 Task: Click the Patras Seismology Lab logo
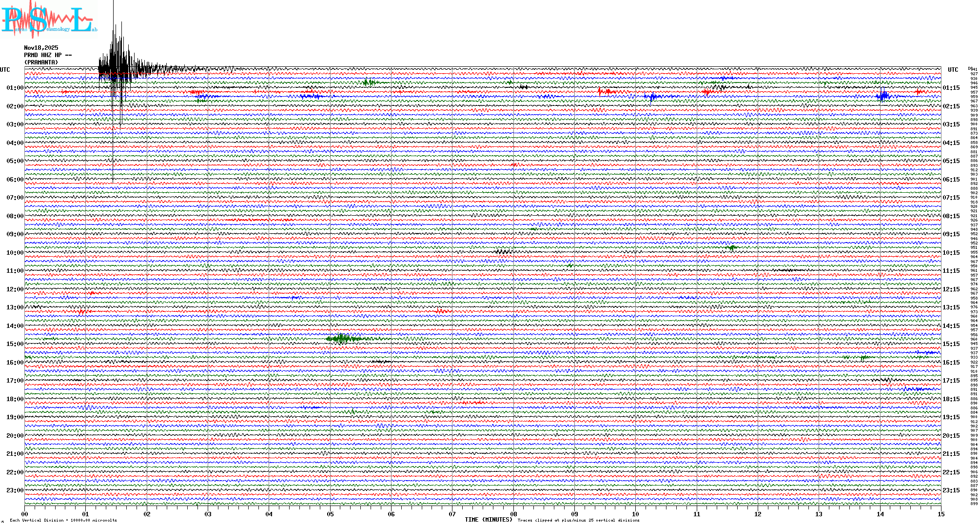[x=48, y=20]
